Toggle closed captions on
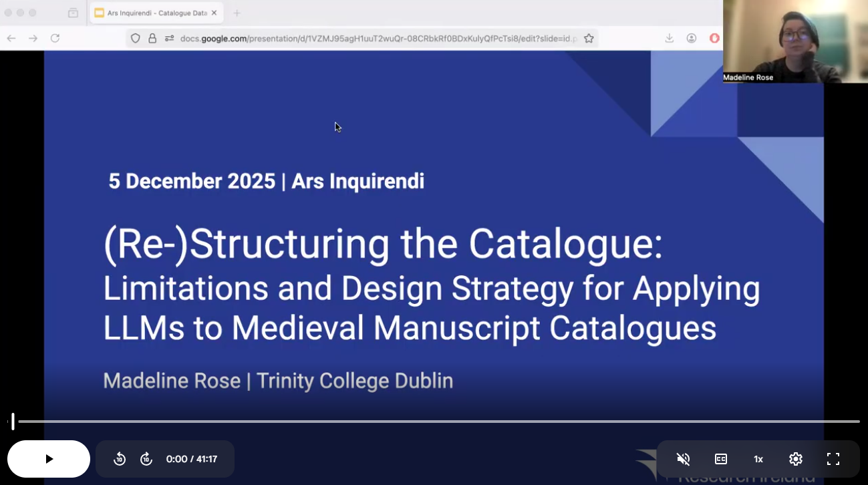The width and height of the screenshot is (868, 485). coord(721,459)
